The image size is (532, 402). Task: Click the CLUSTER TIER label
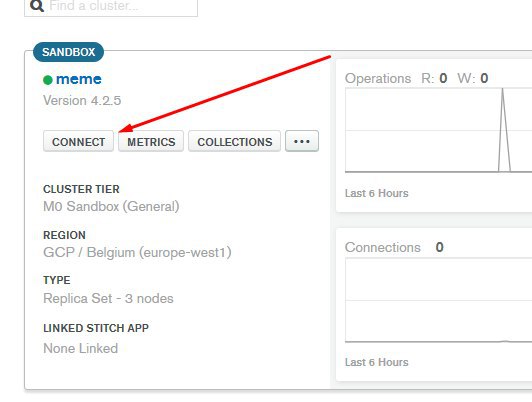(x=81, y=189)
